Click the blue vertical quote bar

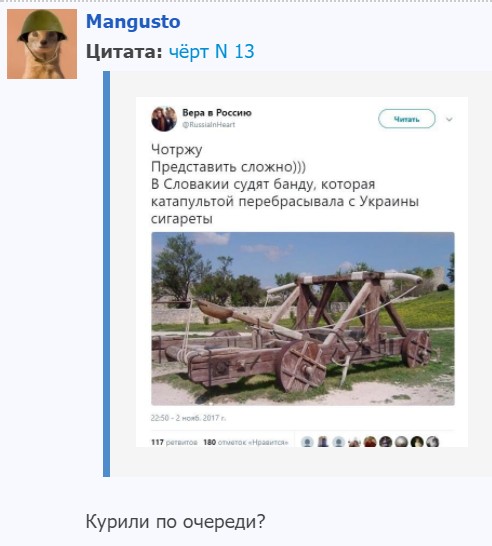click(107, 274)
